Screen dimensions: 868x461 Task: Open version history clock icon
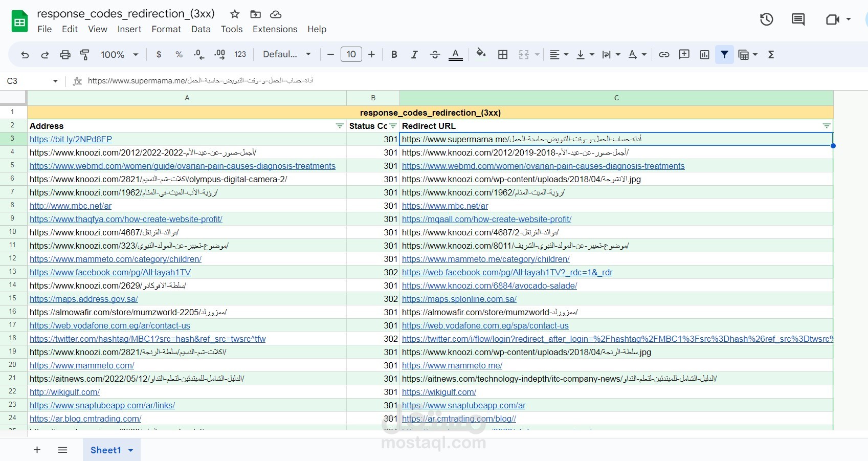[x=766, y=19]
